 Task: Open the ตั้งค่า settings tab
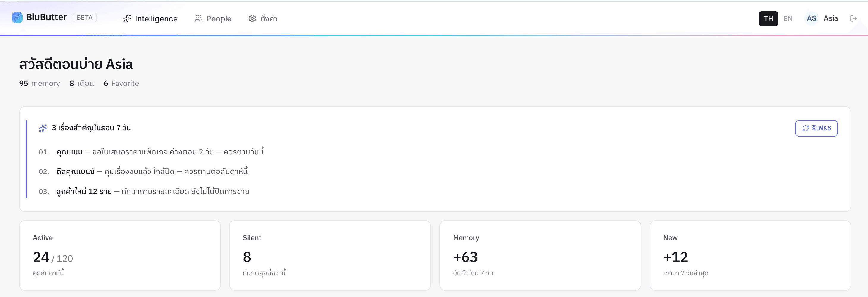click(x=263, y=18)
